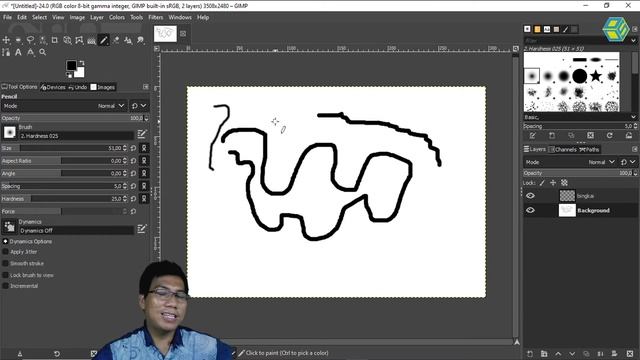
Task: Select the Gradient tool in the toolbox
Action: [91, 40]
